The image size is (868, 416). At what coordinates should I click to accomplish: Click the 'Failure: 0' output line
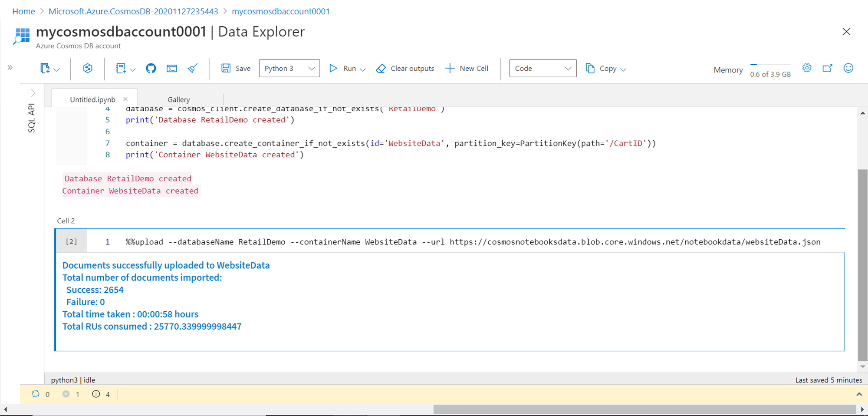click(85, 302)
